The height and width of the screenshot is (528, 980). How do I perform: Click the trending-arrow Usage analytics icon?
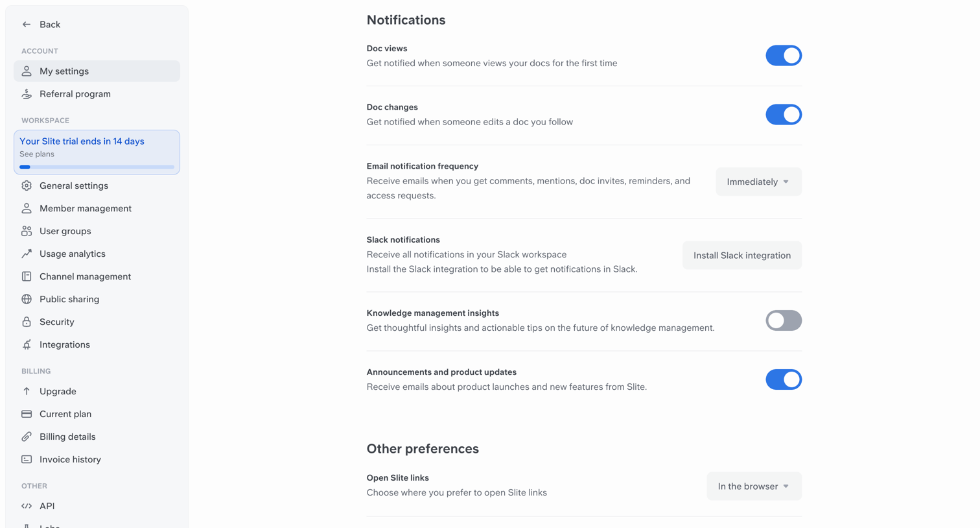(x=27, y=254)
